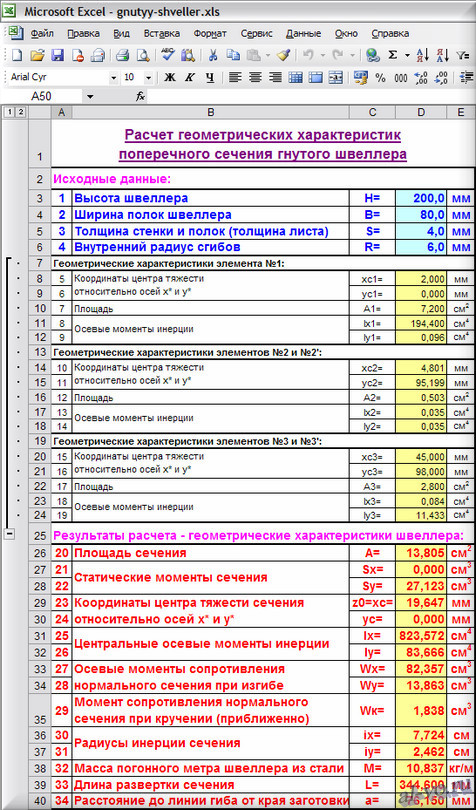The image size is (476, 810).
Task: Open file using the folder icon
Action: (37, 55)
